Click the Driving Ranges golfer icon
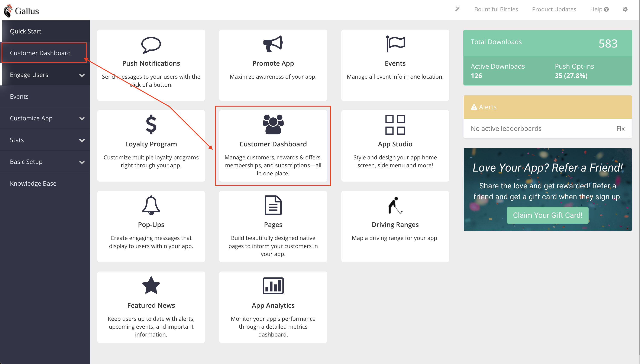Image resolution: width=640 pixels, height=364 pixels. 395,205
